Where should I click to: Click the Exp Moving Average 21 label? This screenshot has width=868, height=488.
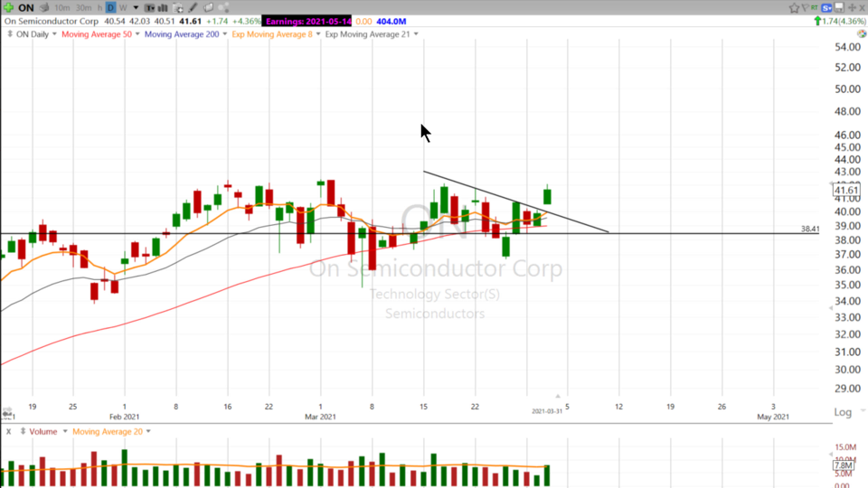tap(368, 34)
